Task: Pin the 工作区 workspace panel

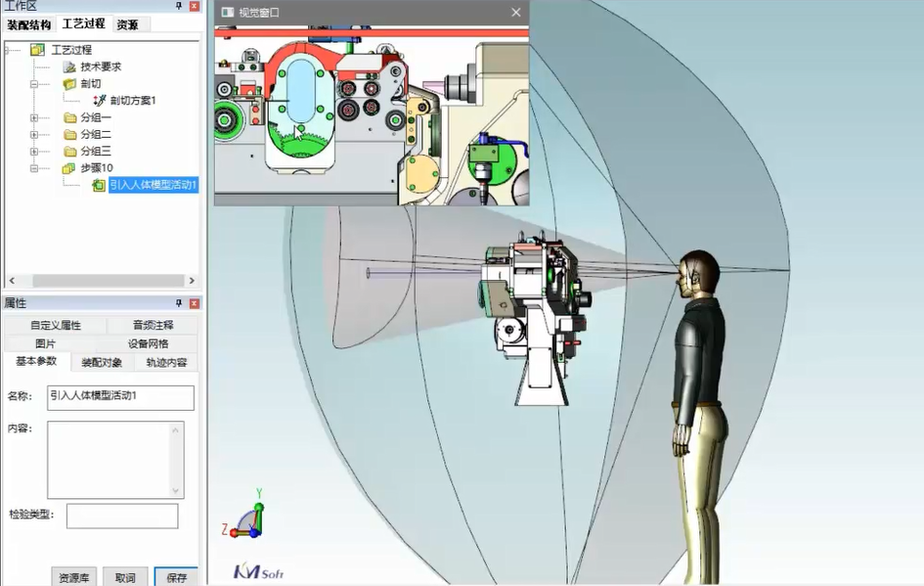Action: (178, 6)
